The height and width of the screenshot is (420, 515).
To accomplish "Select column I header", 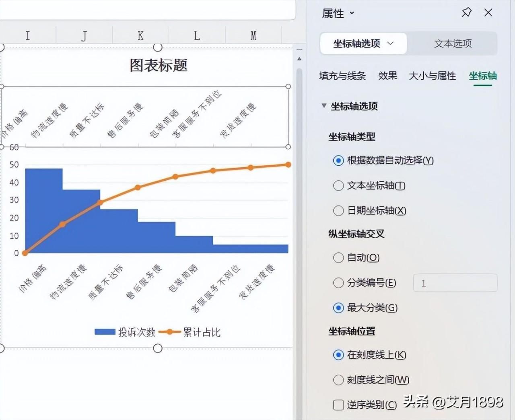I will tap(28, 35).
